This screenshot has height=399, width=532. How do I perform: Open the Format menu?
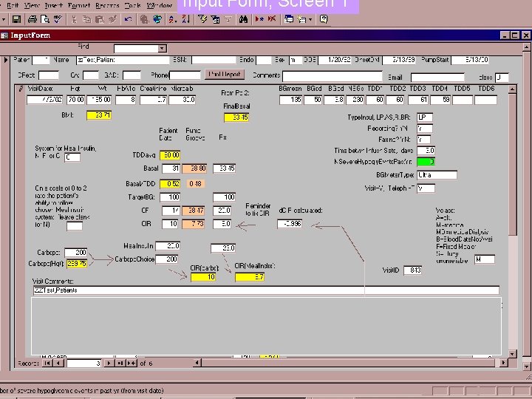(x=79, y=5)
